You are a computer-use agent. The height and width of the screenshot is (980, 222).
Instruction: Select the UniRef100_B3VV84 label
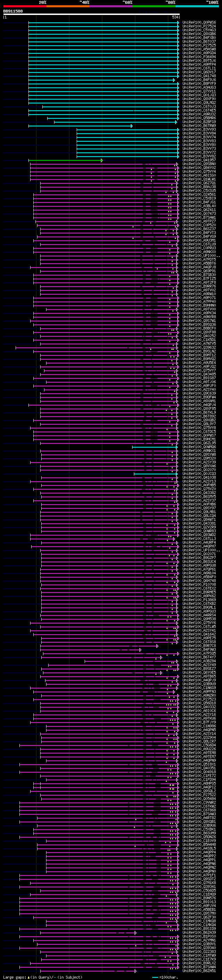click(x=199, y=133)
